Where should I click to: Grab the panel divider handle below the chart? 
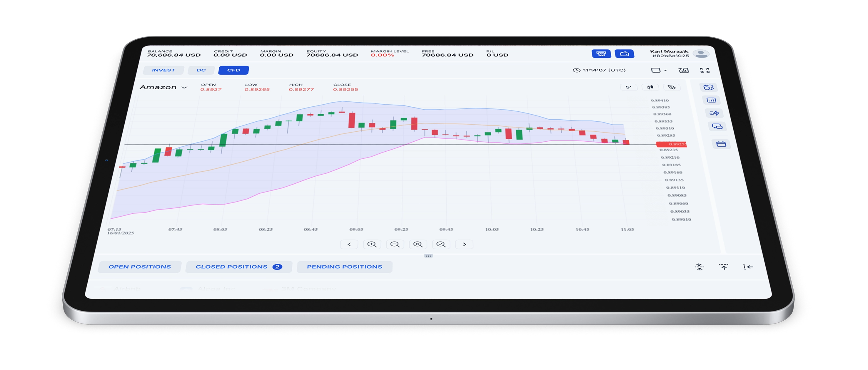pyautogui.click(x=428, y=256)
